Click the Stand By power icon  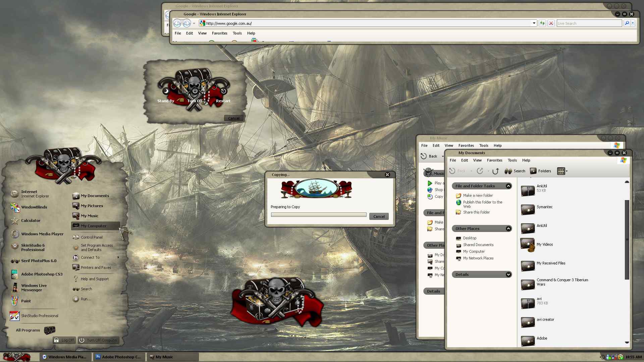click(x=166, y=91)
